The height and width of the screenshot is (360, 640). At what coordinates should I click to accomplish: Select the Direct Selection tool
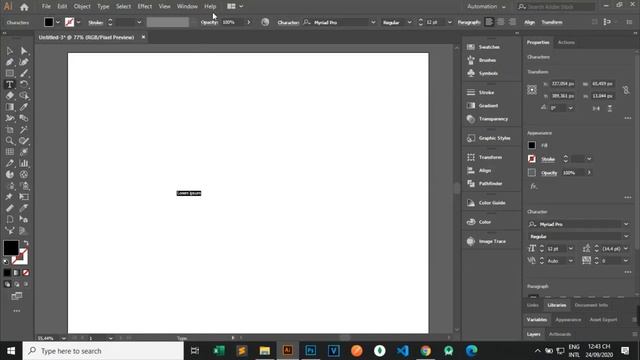[24, 51]
